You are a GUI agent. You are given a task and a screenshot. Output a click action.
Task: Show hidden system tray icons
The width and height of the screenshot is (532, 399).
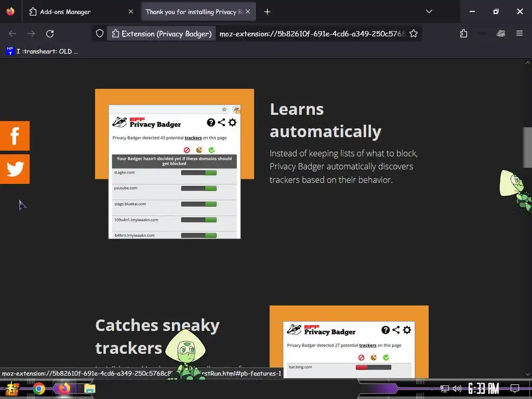[x=432, y=389]
